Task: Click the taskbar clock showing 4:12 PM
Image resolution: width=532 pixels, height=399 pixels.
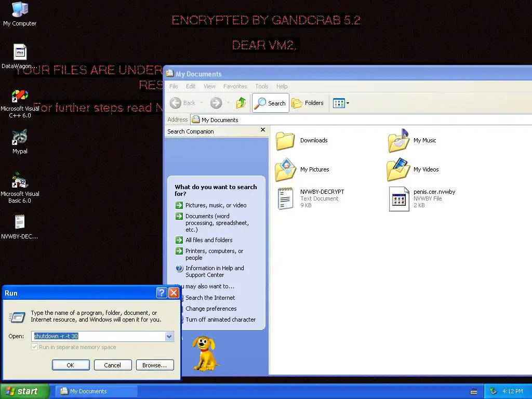Action: (x=512, y=391)
